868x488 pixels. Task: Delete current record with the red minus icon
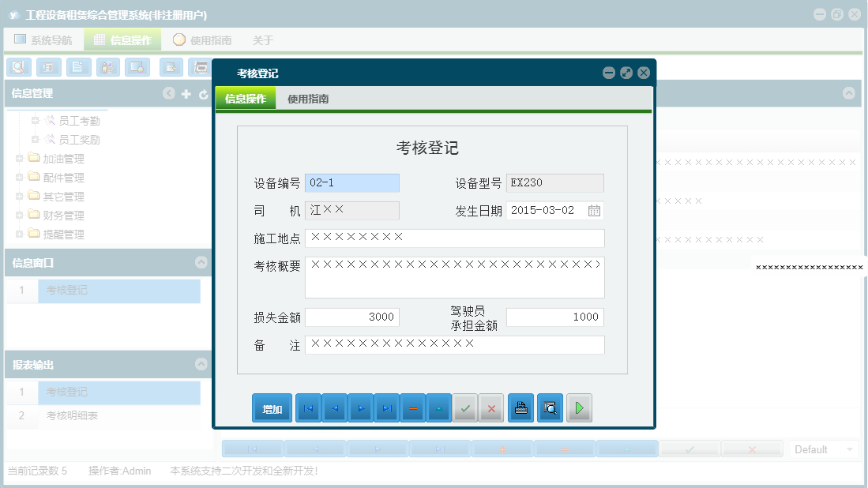coord(413,408)
